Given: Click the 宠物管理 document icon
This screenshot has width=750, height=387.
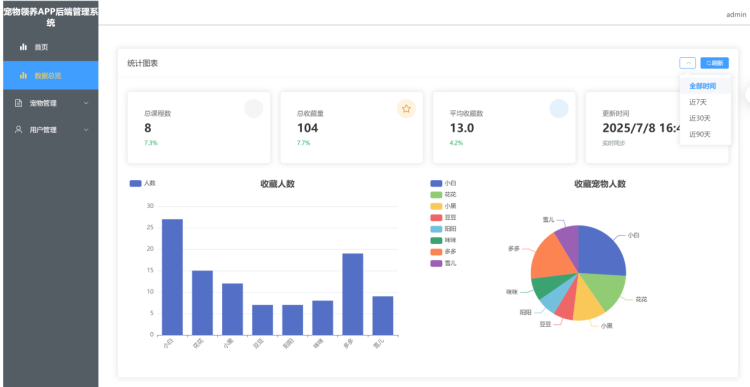Looking at the screenshot, I should (x=18, y=103).
